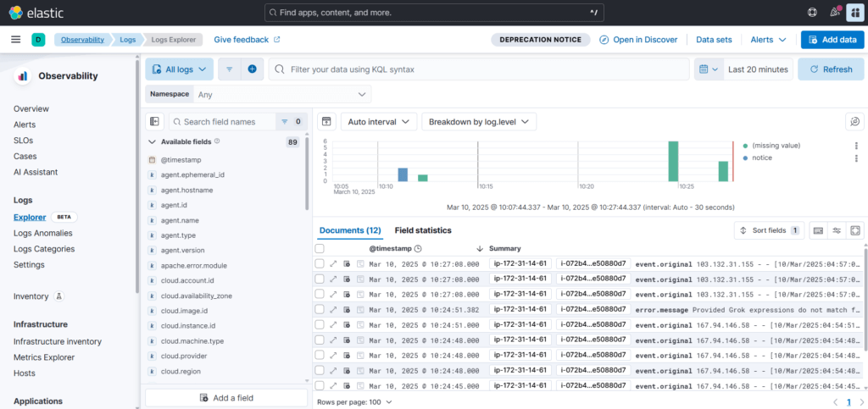868x409 pixels.
Task: Open Sort fields popover
Action: click(770, 230)
